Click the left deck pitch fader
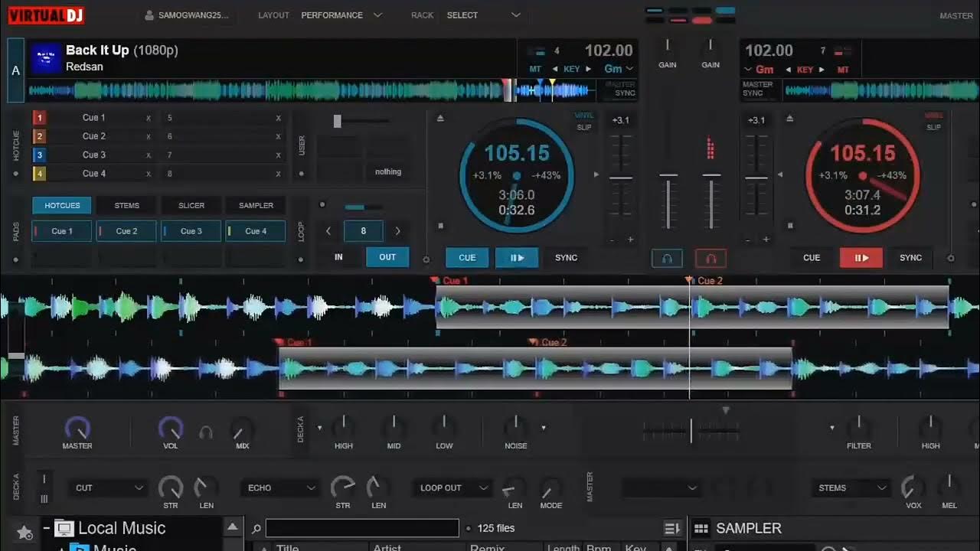This screenshot has height=551, width=980. 621,178
